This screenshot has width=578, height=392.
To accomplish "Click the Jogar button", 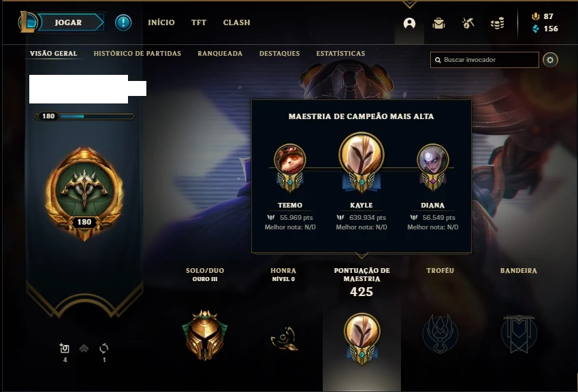I will [69, 22].
